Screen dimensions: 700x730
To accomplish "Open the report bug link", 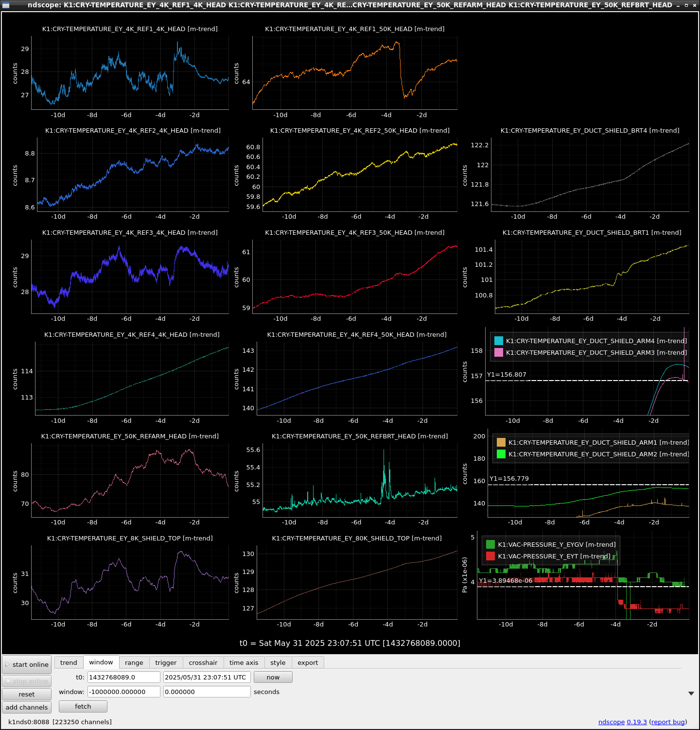I will tap(668, 722).
